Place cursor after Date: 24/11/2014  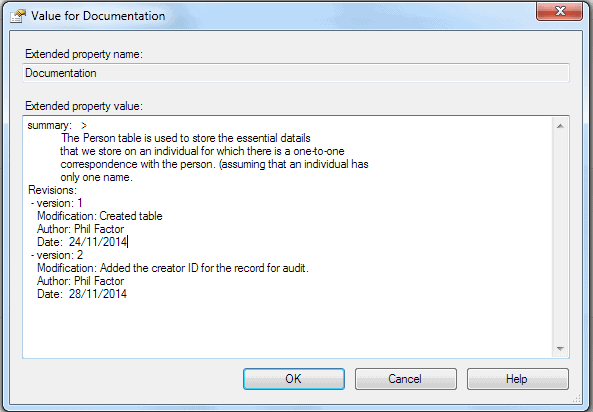pyautogui.click(x=127, y=242)
